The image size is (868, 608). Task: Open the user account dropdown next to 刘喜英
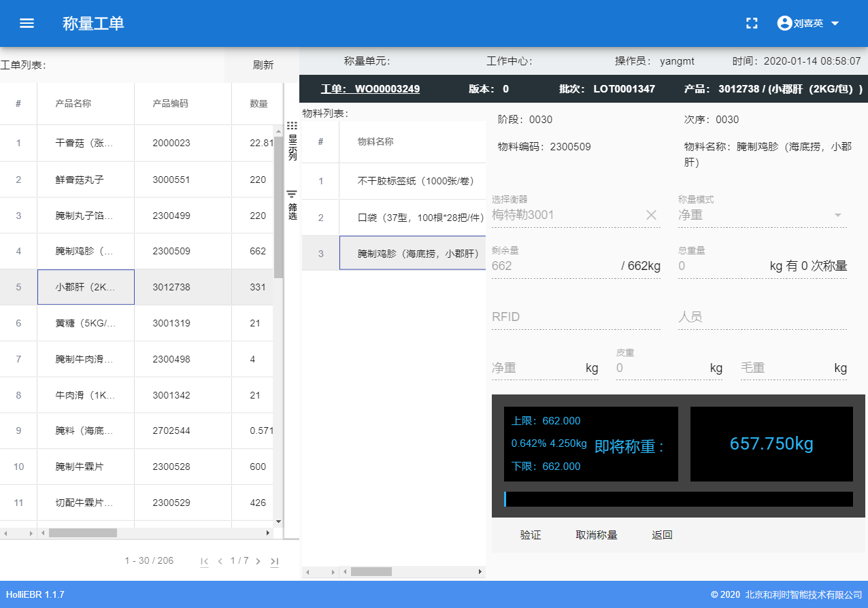(835, 22)
